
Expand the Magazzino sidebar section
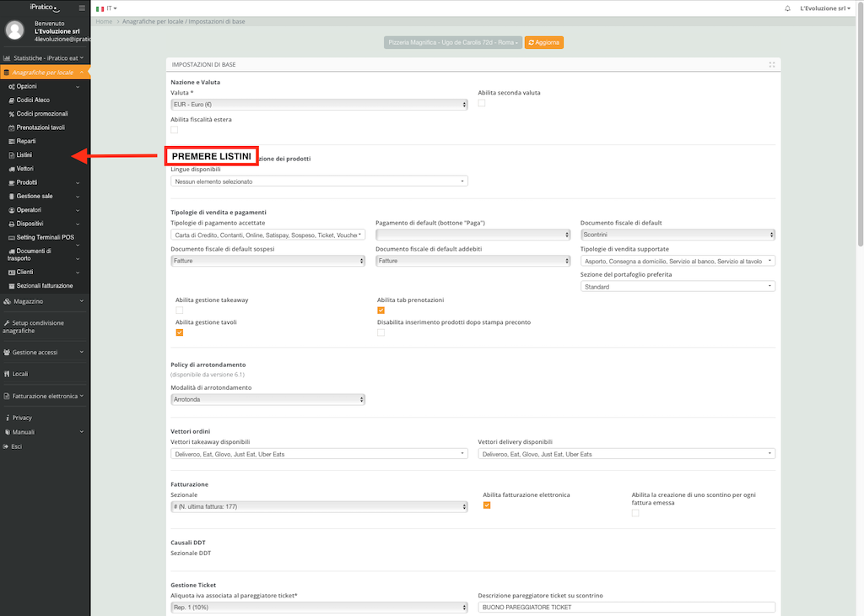(42, 301)
